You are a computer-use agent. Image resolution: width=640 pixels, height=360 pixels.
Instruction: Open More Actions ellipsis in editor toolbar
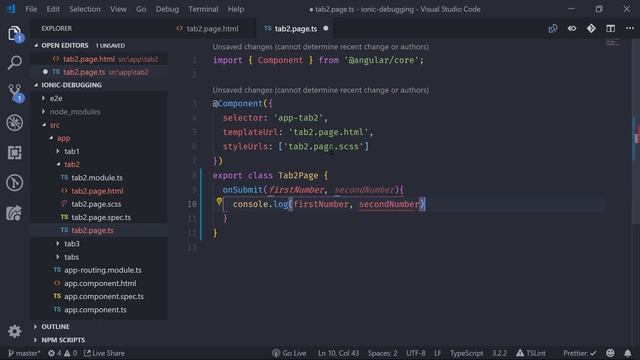(630, 29)
